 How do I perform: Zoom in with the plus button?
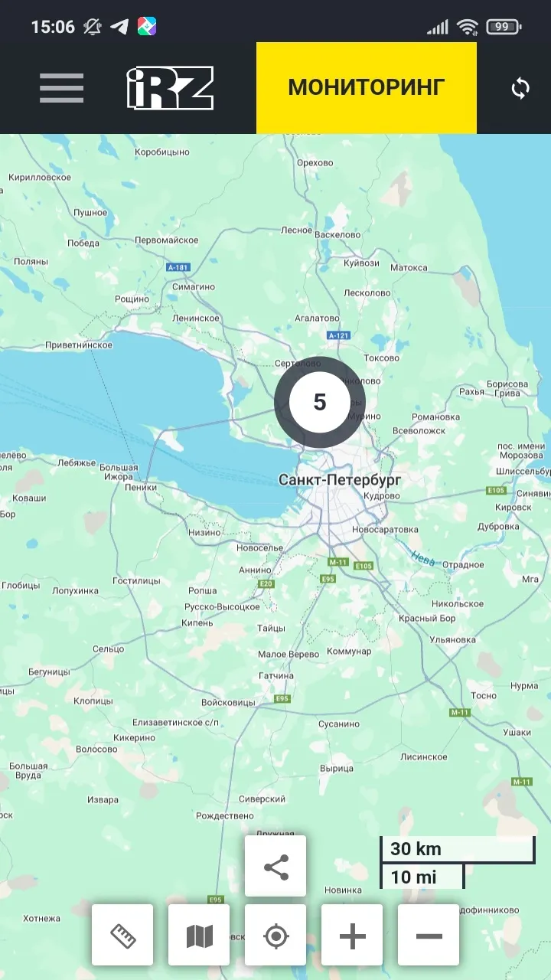click(x=352, y=935)
